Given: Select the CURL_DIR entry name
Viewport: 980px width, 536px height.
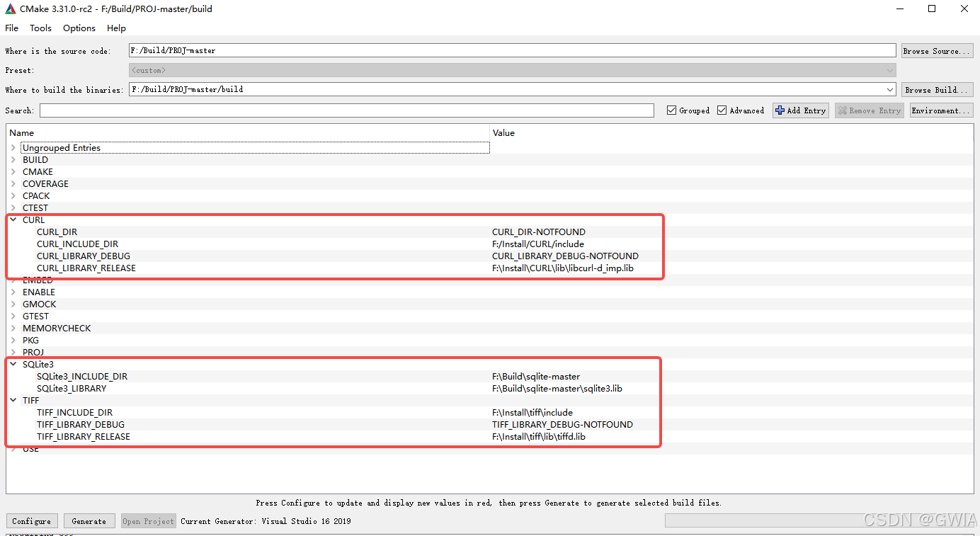Looking at the screenshot, I should (x=57, y=232).
